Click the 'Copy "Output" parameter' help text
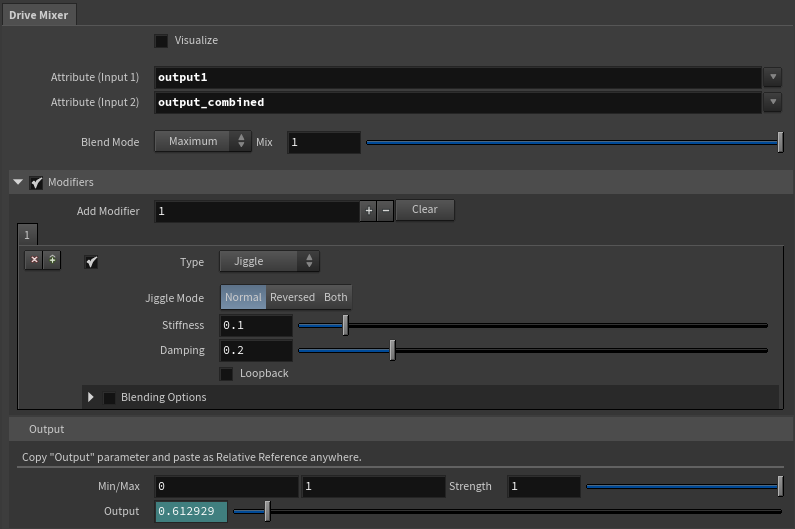The image size is (795, 529). pyautogui.click(x=192, y=457)
